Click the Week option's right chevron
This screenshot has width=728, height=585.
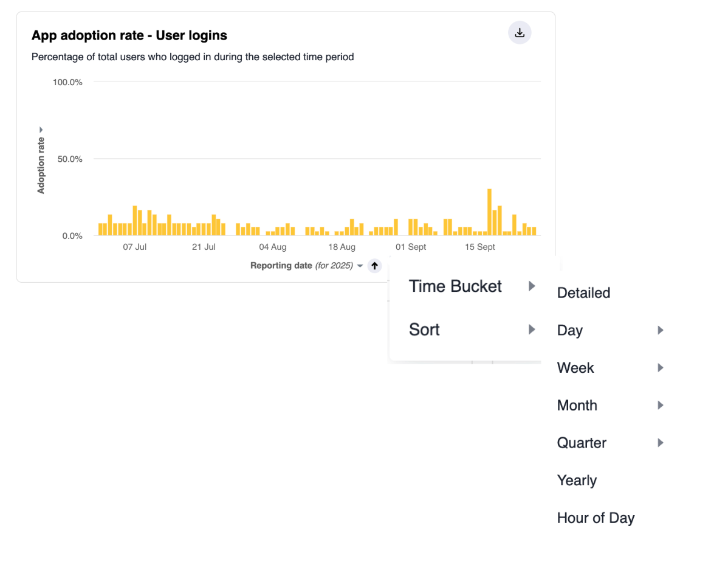tap(660, 367)
